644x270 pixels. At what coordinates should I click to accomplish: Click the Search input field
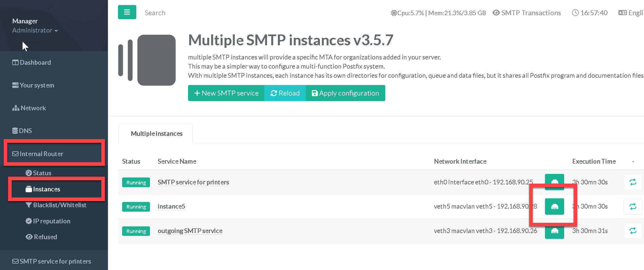point(195,13)
